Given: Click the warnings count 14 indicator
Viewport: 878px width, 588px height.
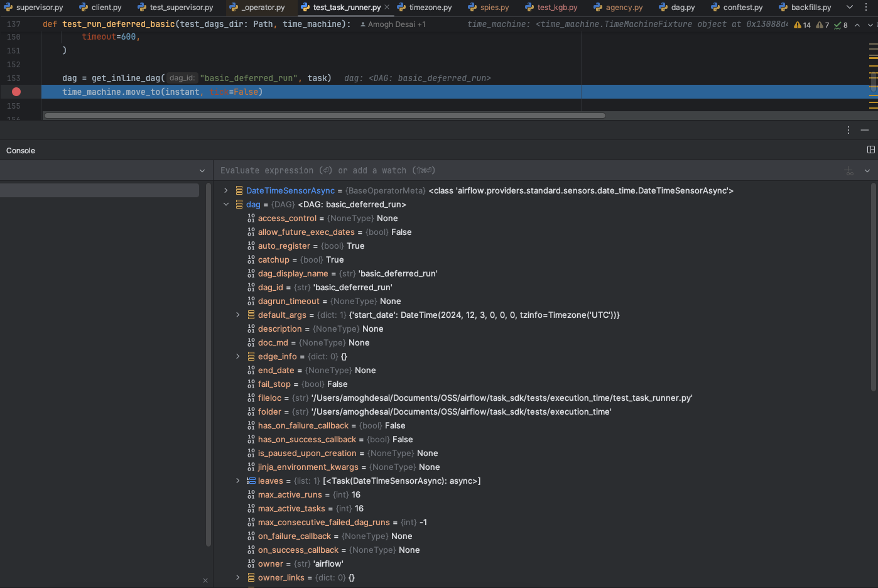Looking at the screenshot, I should click(x=802, y=25).
